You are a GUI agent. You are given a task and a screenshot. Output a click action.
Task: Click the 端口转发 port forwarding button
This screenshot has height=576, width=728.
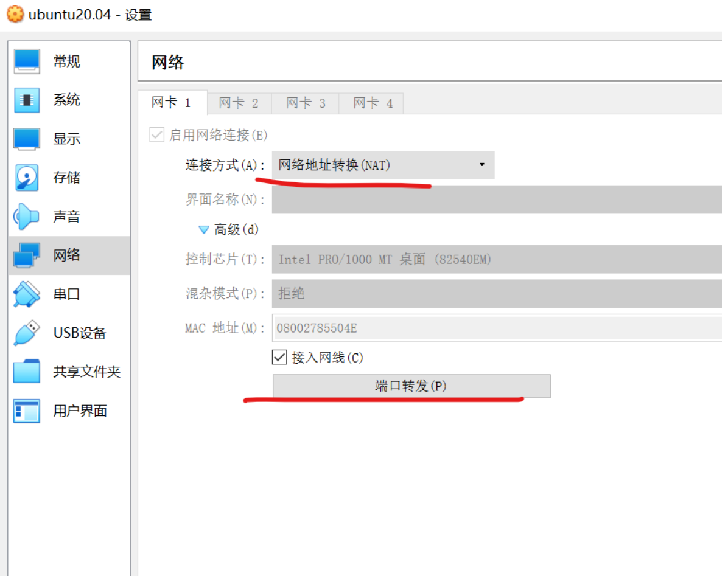pos(411,386)
